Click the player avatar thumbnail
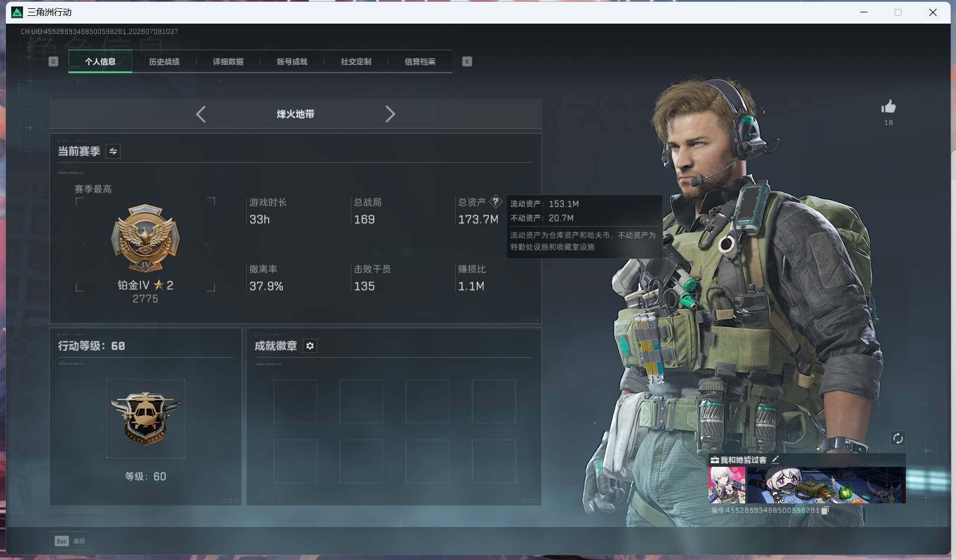The image size is (956, 560). pos(727,485)
